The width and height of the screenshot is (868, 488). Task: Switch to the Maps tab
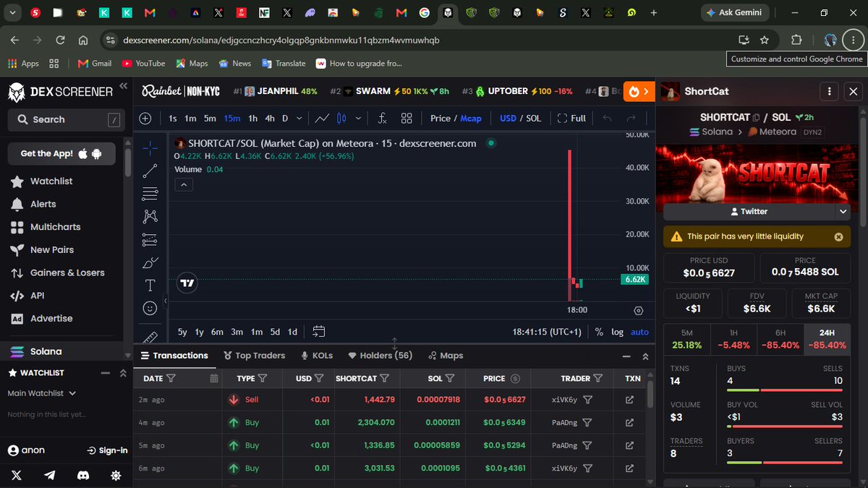(x=446, y=356)
